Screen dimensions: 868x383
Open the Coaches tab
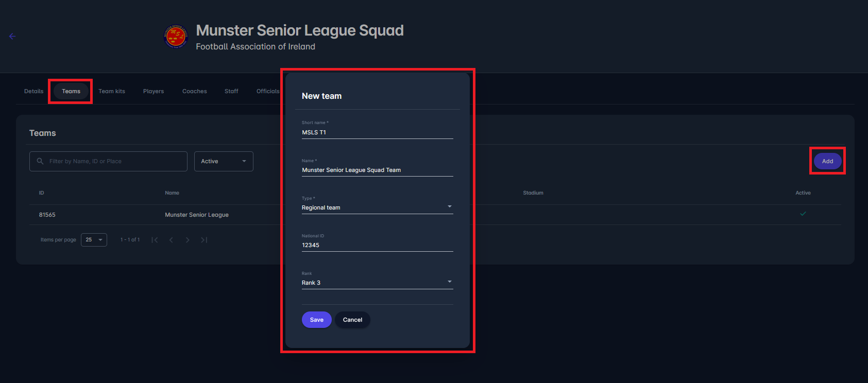click(x=195, y=91)
